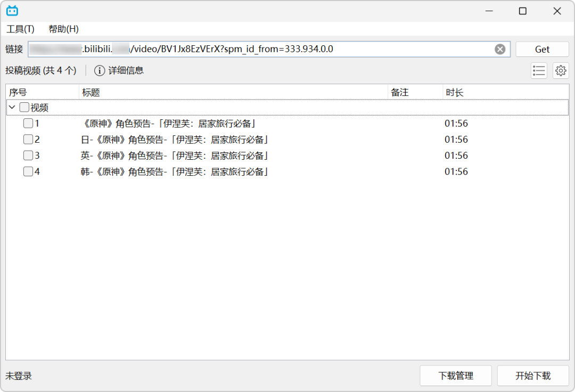Screen dimensions: 575x392
Task: Open the 工具(T) menu
Action: [21, 29]
